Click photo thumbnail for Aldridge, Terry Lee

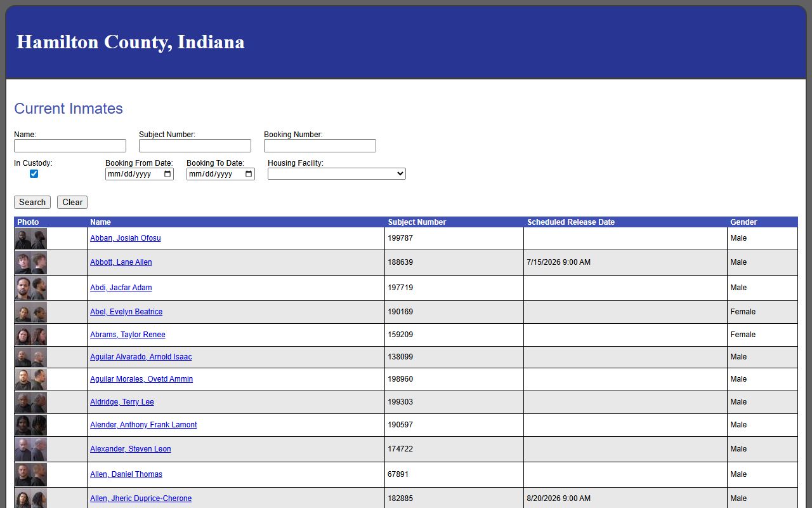tap(31, 403)
